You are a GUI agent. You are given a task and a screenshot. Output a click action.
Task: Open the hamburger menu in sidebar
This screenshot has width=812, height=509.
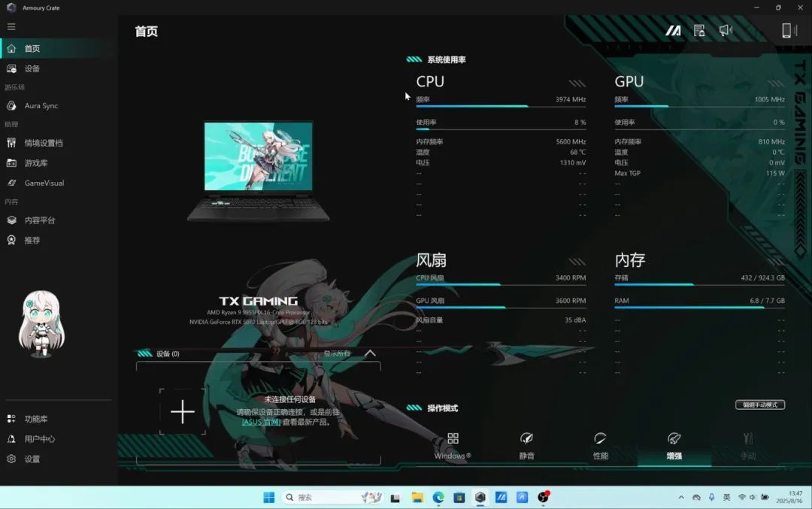pos(11,26)
